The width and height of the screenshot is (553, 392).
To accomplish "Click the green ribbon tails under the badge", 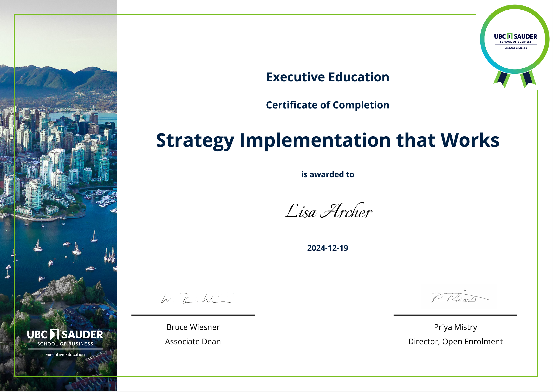I will (x=515, y=80).
